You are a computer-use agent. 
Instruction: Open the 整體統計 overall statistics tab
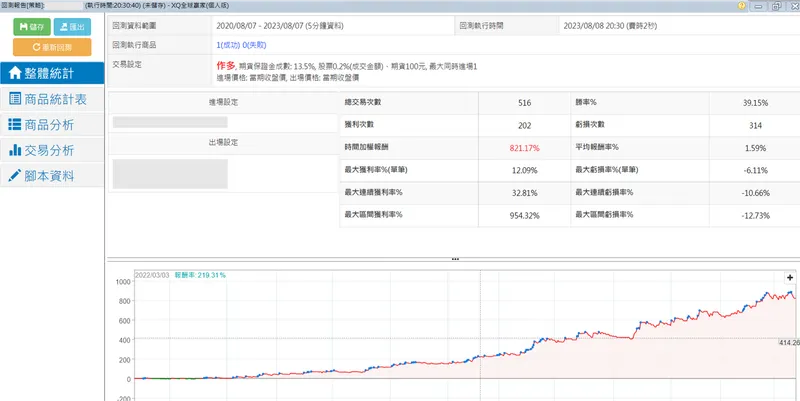pos(52,73)
